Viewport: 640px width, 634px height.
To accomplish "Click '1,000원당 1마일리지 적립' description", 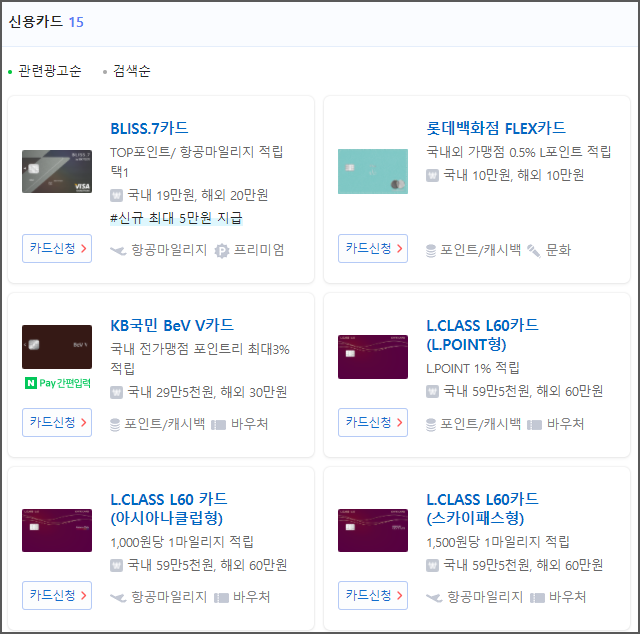I will click(x=182, y=542).
